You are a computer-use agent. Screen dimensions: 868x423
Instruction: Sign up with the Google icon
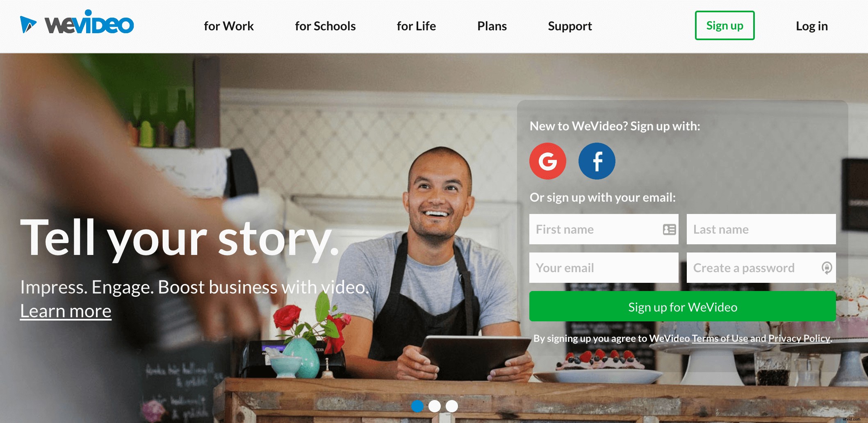(547, 161)
